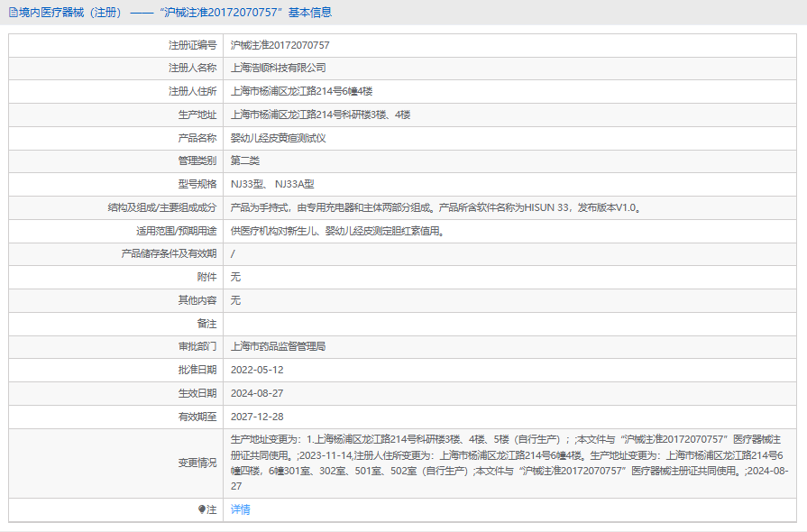Click the slash value for 产品储存条件及有效期
807x532 pixels.
point(233,253)
